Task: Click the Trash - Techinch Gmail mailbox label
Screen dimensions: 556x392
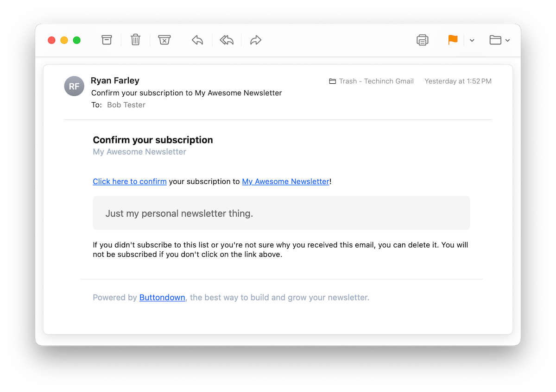Action: 371,81
